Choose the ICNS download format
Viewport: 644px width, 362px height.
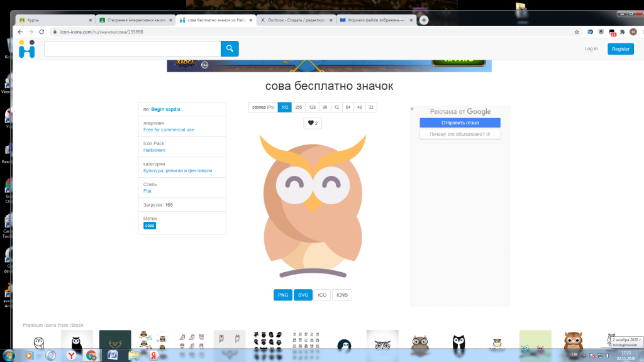click(342, 295)
